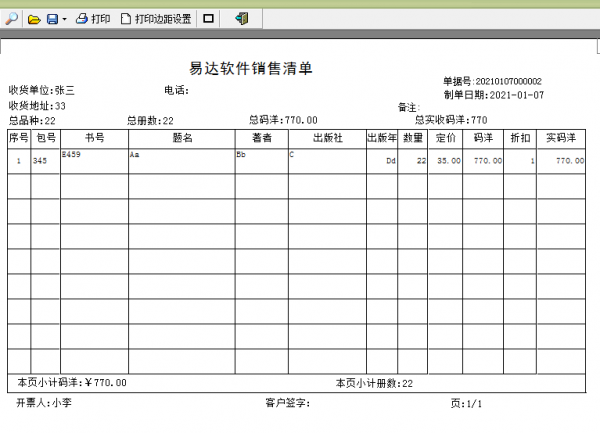Click 收货单位:张三 text
The height and width of the screenshot is (433, 600).
41,90
